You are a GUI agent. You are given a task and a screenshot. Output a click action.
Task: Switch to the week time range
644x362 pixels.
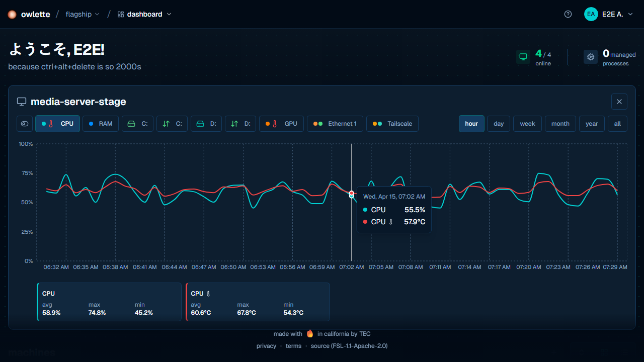pyautogui.click(x=527, y=124)
